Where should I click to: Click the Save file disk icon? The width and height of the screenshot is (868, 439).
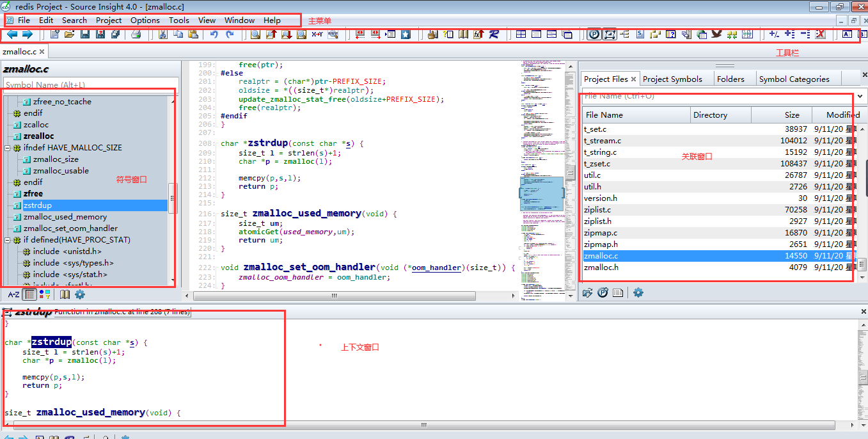(x=84, y=34)
